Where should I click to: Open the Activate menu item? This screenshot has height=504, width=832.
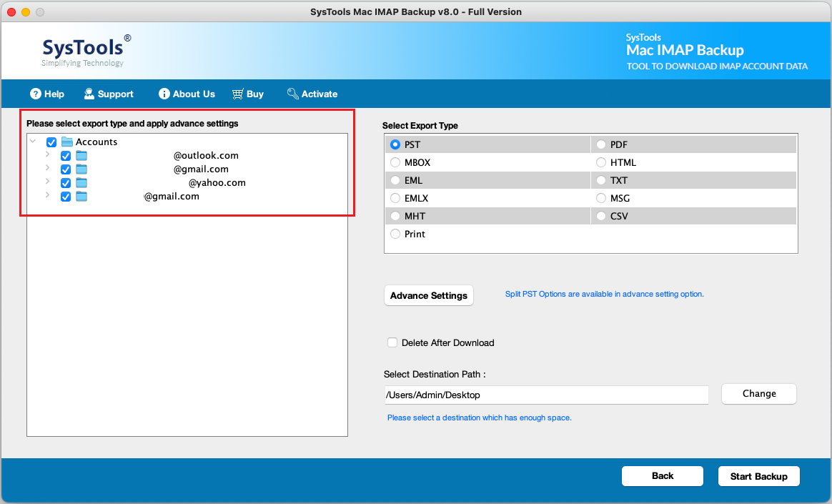tap(312, 94)
